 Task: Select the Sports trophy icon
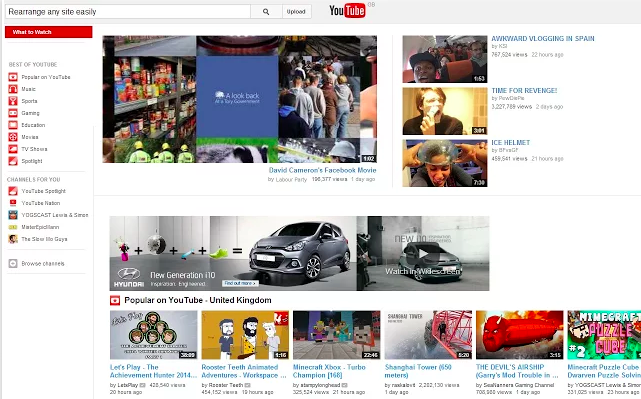(x=13, y=101)
